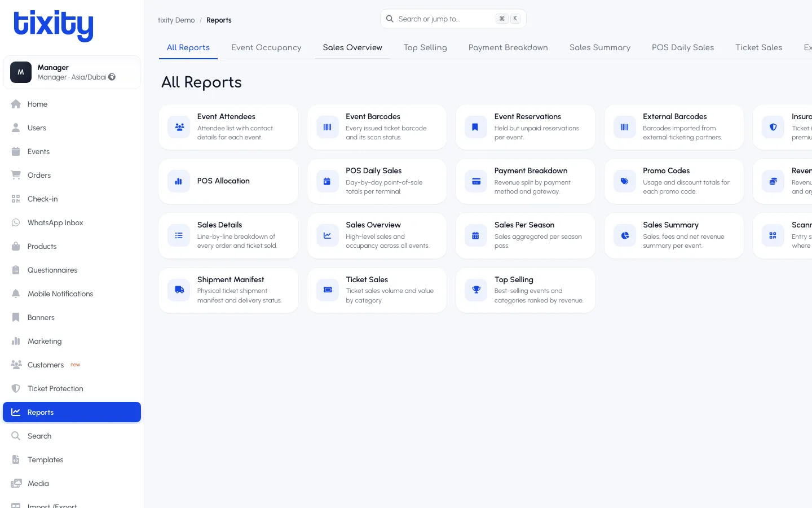Click the Payment Breakdown card icon
This screenshot has width=812, height=508.
[x=476, y=181]
